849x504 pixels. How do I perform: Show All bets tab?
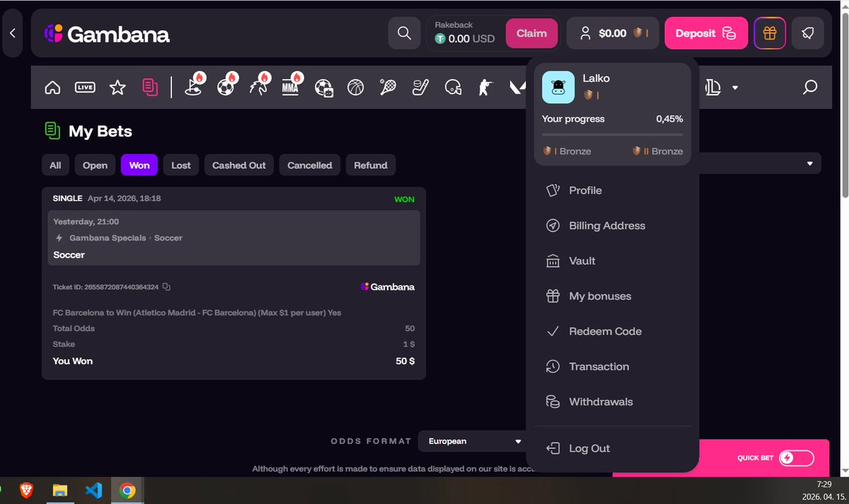(x=55, y=165)
